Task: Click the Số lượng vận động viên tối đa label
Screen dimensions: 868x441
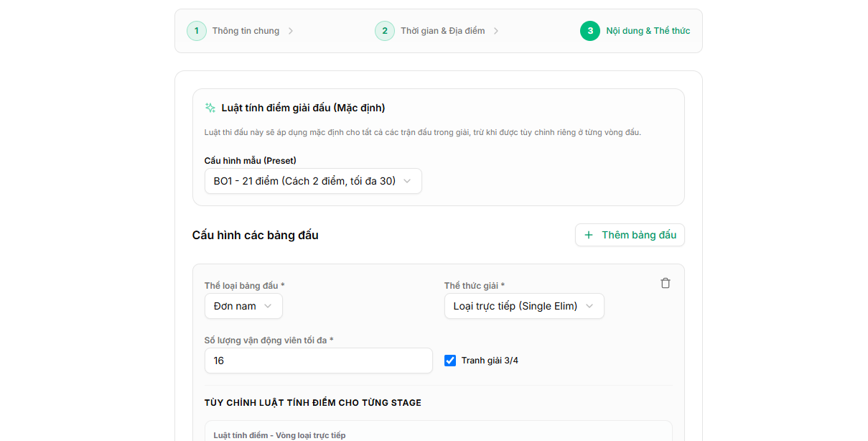Action: point(269,340)
